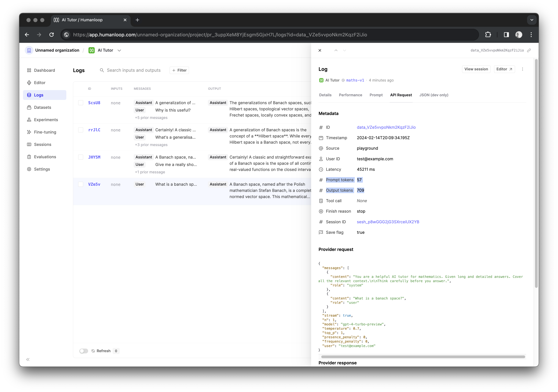Close the AI Tutor / Humanloop browser tab

pos(125,20)
